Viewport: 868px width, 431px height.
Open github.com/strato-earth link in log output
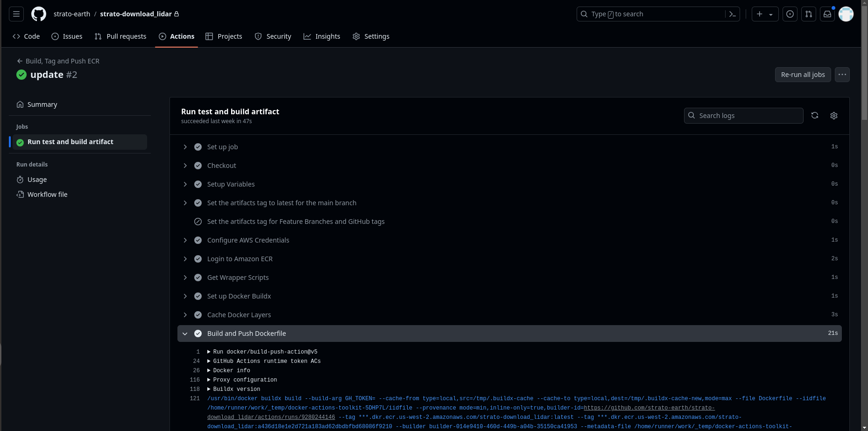pos(649,408)
